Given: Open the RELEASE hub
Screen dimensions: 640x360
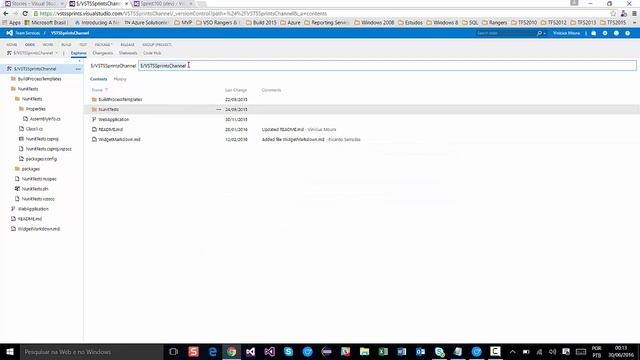Looking at the screenshot, I should coord(127,44).
